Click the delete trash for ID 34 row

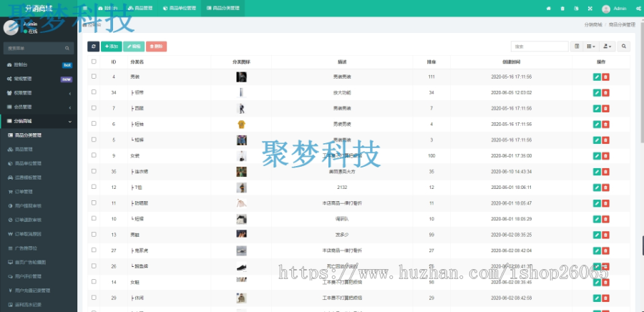coord(605,93)
